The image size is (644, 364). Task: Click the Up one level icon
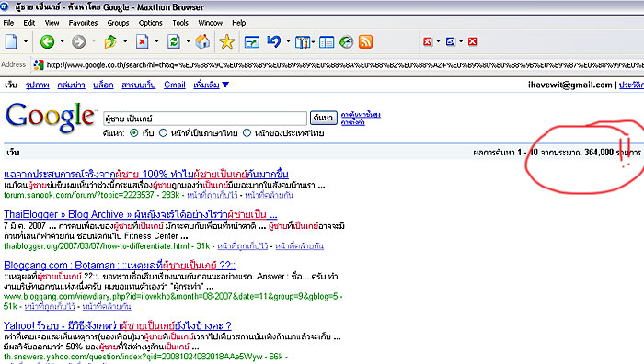110,41
